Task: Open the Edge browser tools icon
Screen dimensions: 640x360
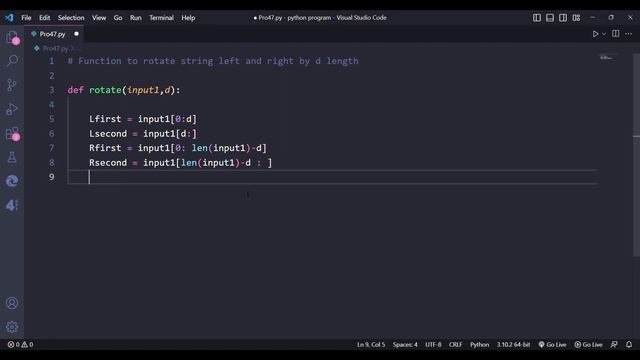Action: click(12, 181)
